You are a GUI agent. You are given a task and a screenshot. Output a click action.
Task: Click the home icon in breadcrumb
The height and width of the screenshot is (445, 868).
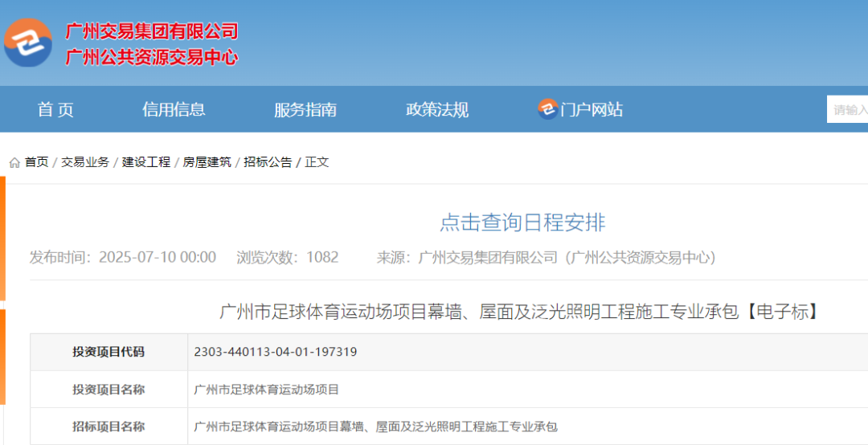[x=14, y=163]
